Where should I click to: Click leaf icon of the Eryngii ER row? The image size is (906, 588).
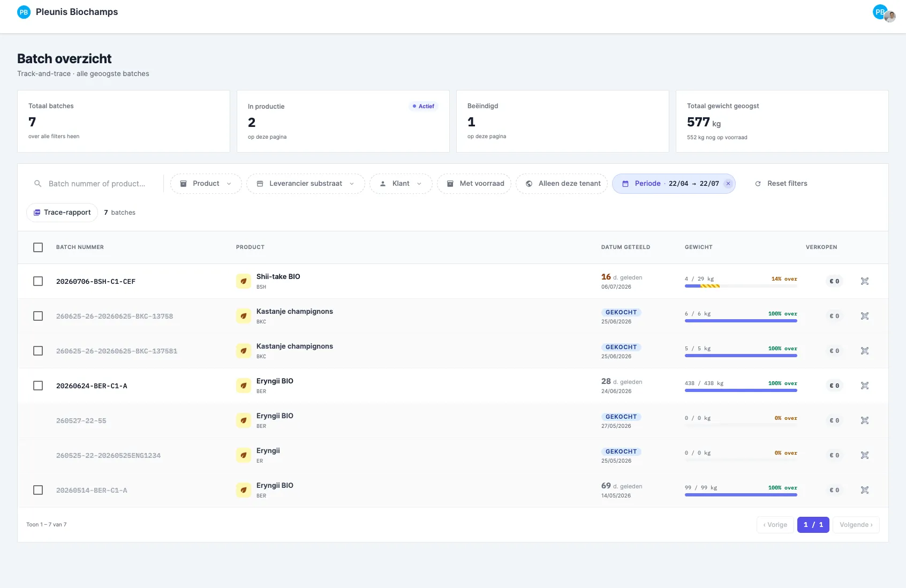click(x=244, y=455)
